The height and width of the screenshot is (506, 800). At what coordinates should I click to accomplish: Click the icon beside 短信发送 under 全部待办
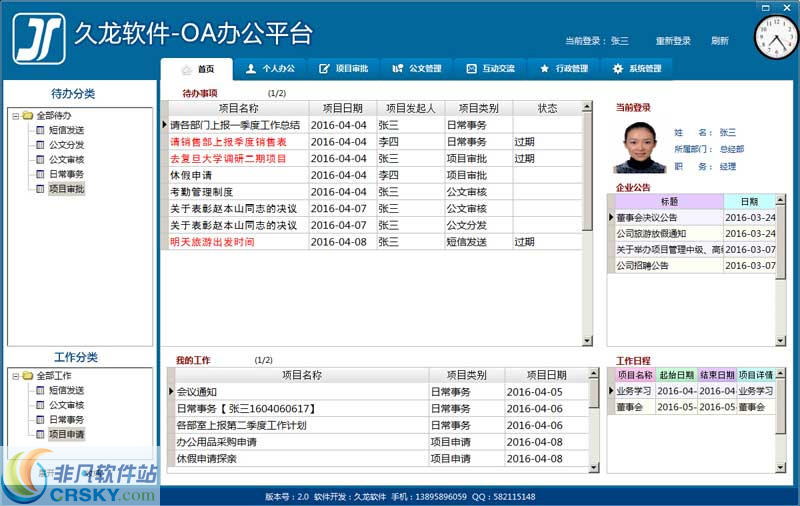(x=40, y=130)
